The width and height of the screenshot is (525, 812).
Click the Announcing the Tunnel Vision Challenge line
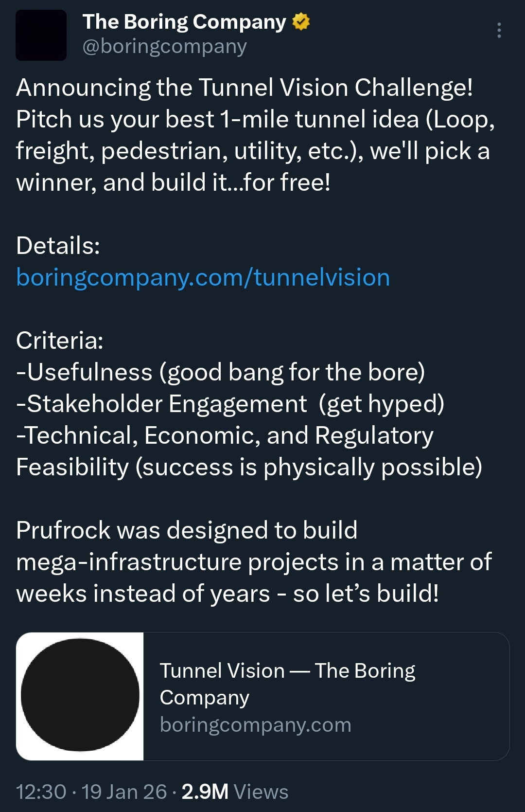[x=244, y=88]
